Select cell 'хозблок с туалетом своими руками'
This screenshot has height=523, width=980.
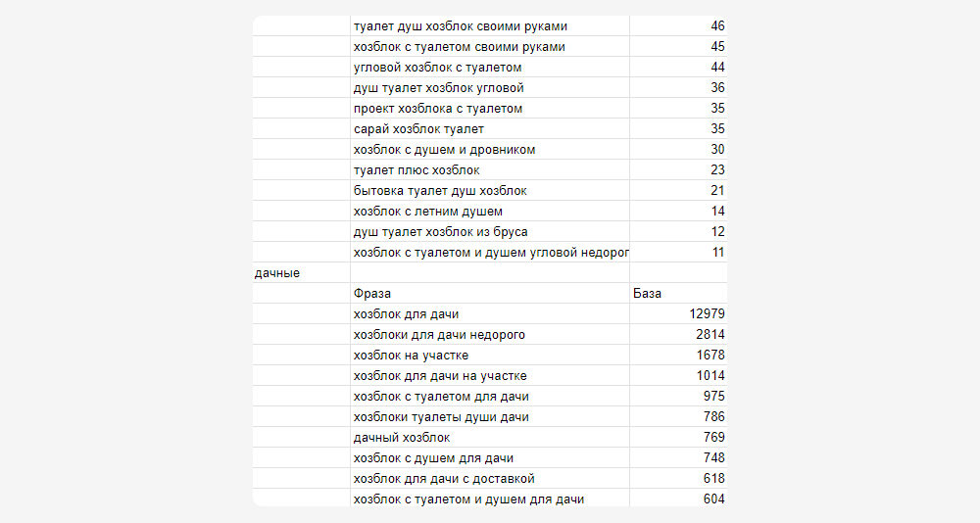(459, 47)
